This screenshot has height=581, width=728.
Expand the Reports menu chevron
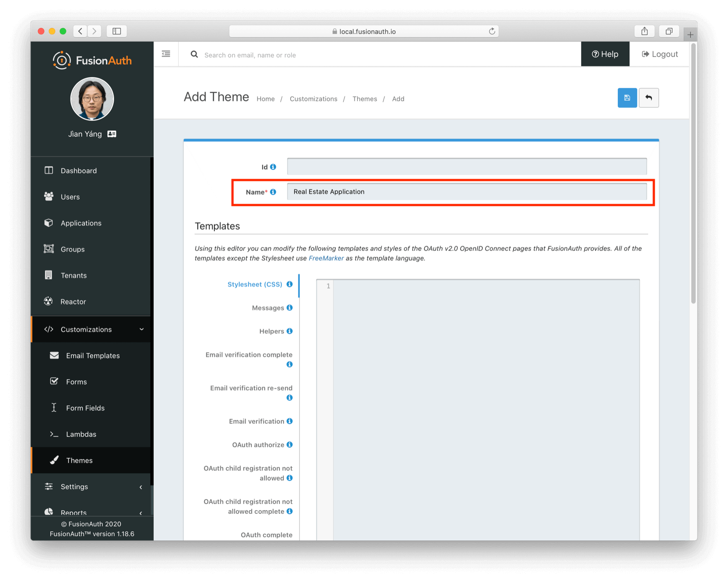141,513
